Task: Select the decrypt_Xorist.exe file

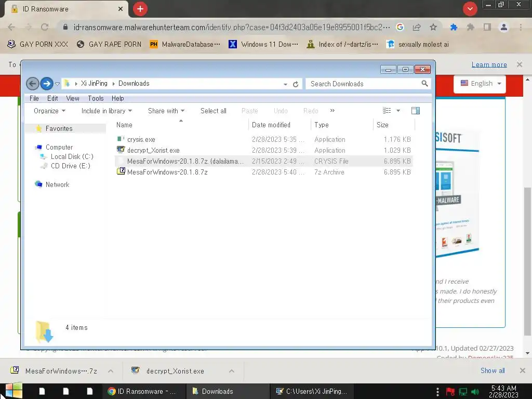Action: [264, 150]
